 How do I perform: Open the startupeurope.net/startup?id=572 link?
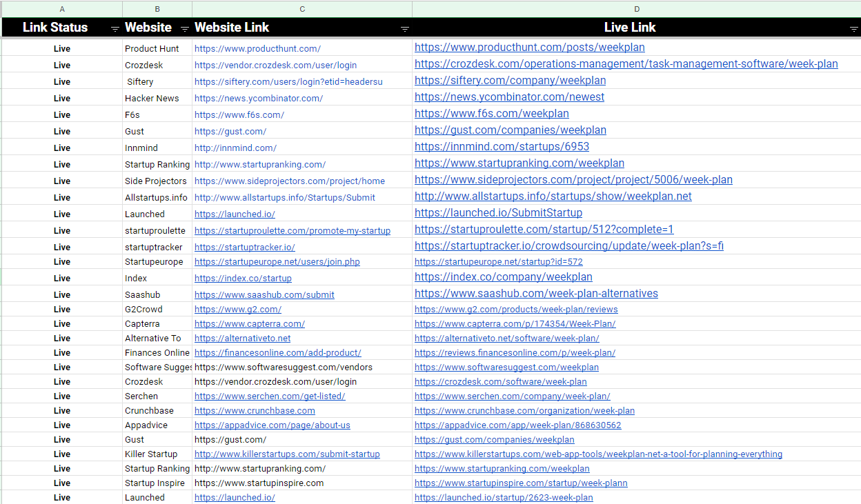point(499,262)
